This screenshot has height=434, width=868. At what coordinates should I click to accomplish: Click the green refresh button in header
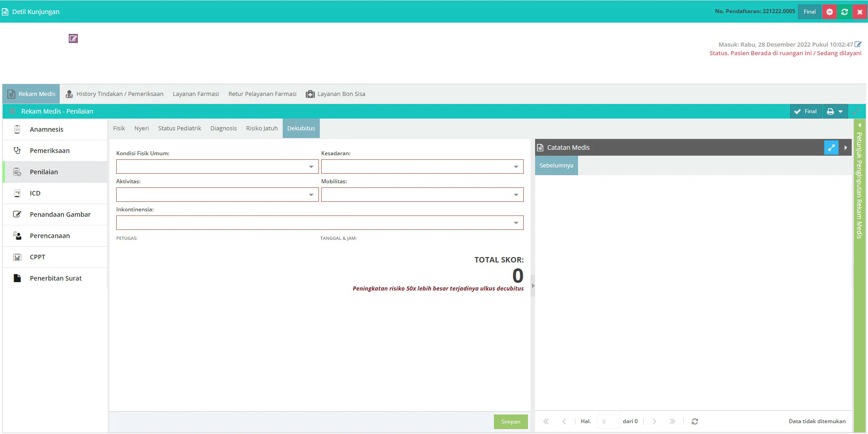click(x=844, y=12)
